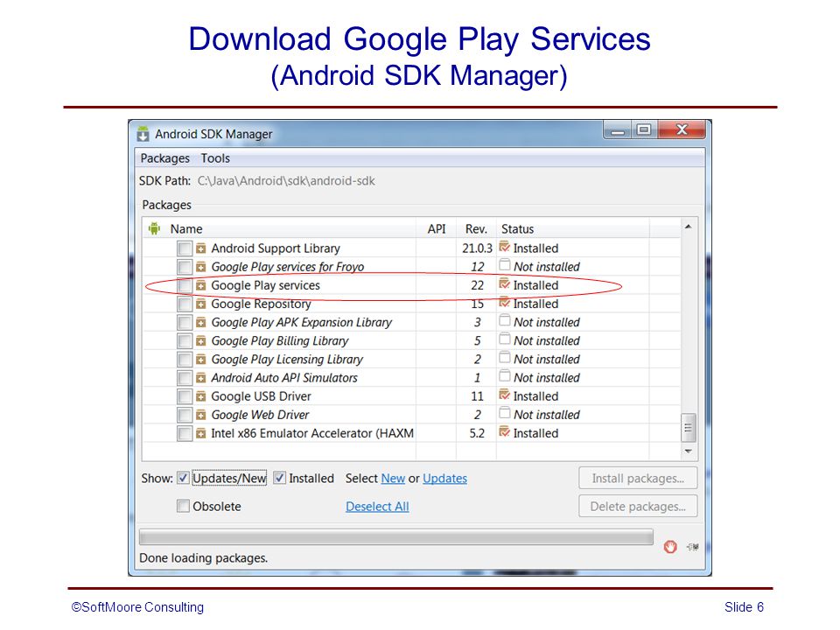Check Google Play Licensing Library checkbox

185,360
